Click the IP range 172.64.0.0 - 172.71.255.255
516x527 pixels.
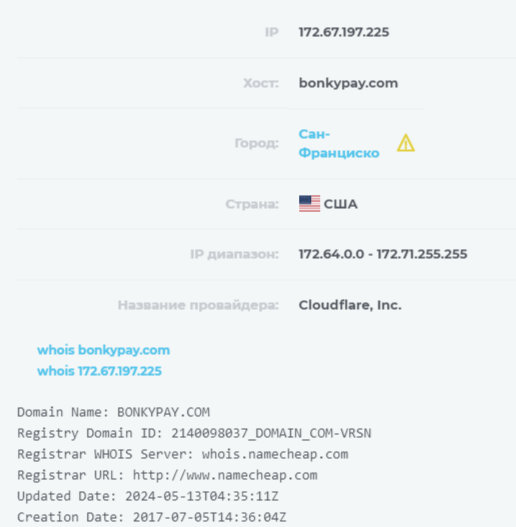(x=383, y=254)
